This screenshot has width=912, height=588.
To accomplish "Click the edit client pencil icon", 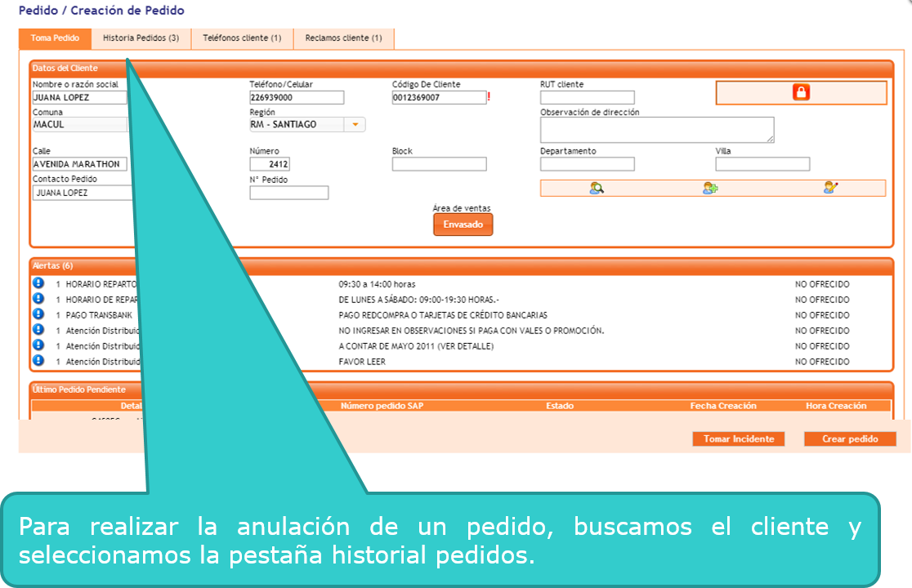I will [x=830, y=187].
